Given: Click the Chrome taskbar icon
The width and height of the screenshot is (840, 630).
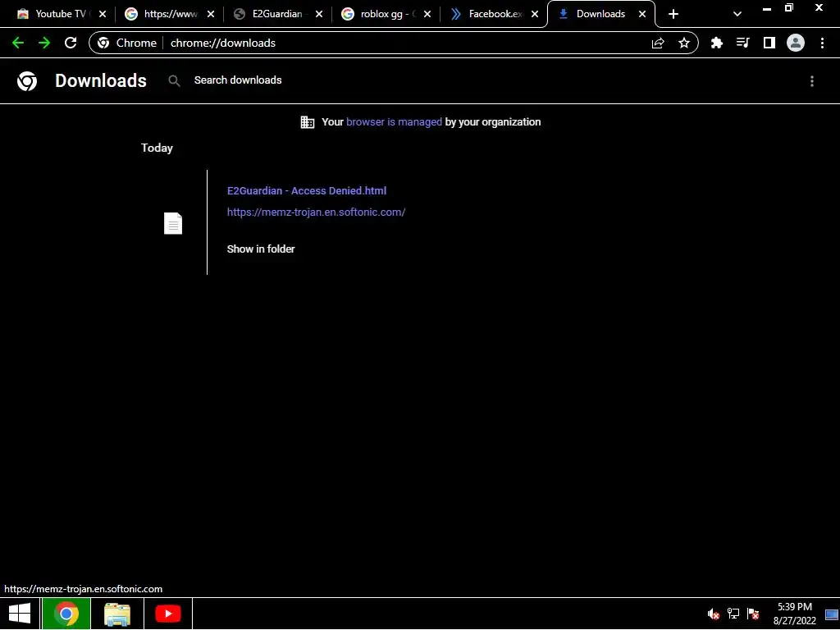Looking at the screenshot, I should click(66, 614).
